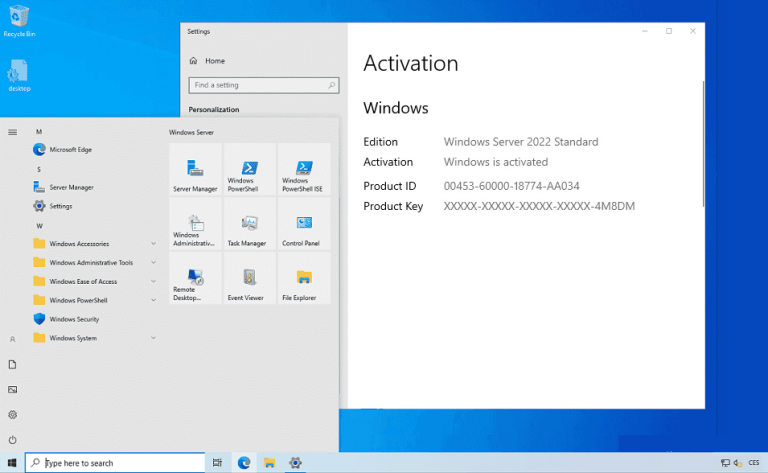Expand the Start menu hamburger button

click(13, 132)
